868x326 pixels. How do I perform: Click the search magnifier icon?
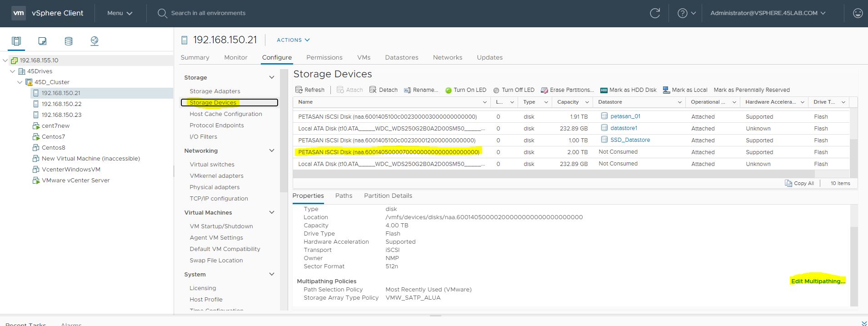point(162,13)
